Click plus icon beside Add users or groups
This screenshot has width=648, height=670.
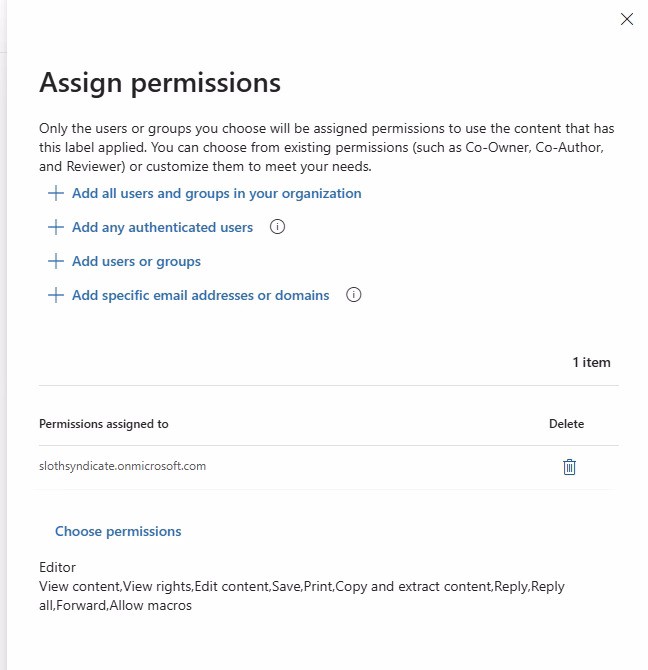(x=56, y=261)
